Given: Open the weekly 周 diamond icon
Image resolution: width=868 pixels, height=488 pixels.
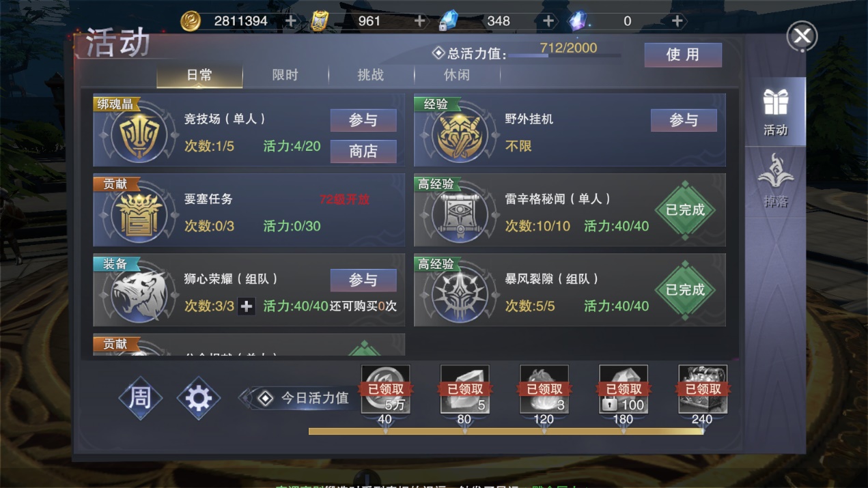Looking at the screenshot, I should [140, 398].
